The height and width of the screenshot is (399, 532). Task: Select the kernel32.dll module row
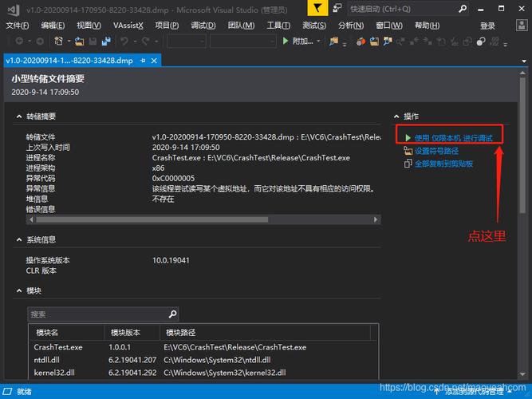pos(203,373)
